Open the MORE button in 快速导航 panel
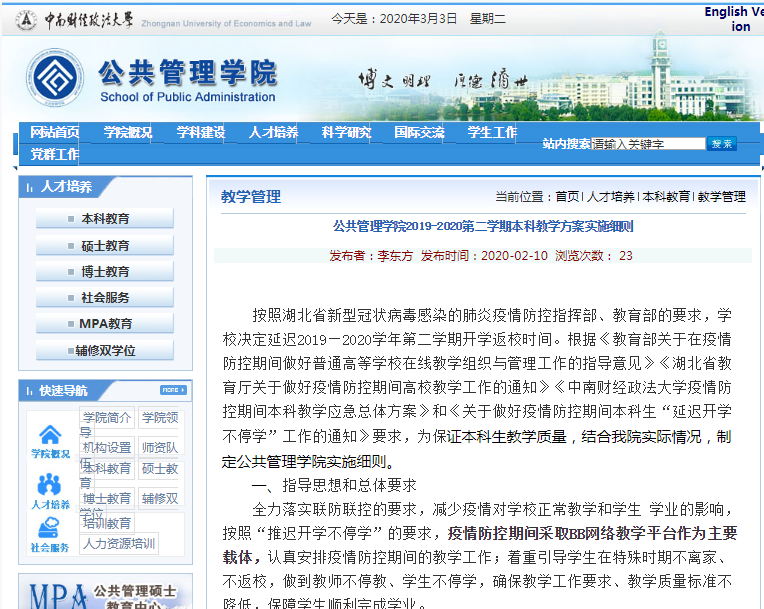Screen dimensions: 764x609 172,390
